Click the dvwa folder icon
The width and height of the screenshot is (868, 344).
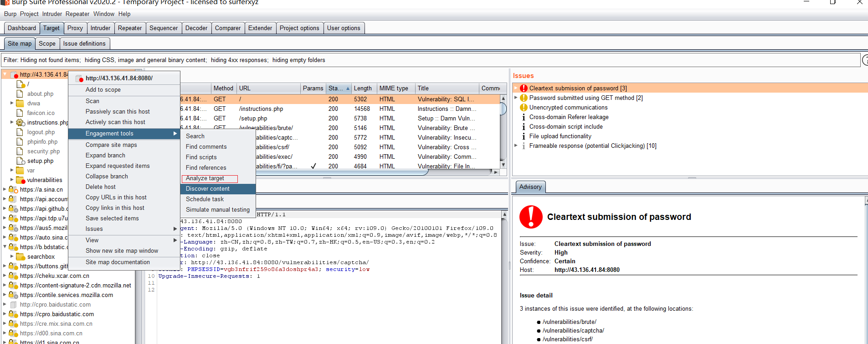[x=20, y=103]
